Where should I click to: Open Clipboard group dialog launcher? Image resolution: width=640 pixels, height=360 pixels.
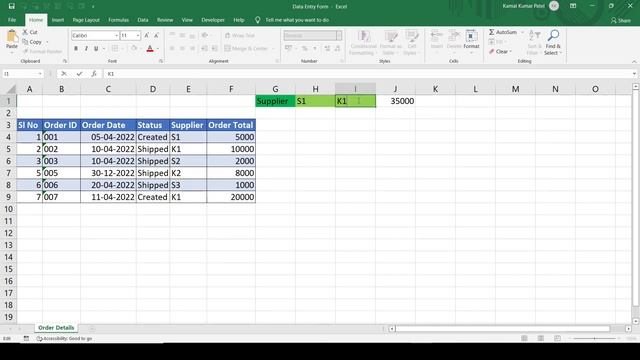click(65, 61)
